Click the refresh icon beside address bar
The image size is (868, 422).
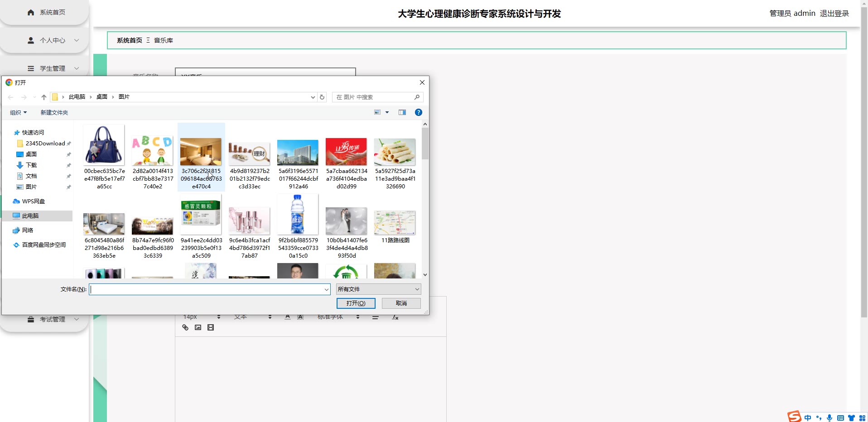322,97
